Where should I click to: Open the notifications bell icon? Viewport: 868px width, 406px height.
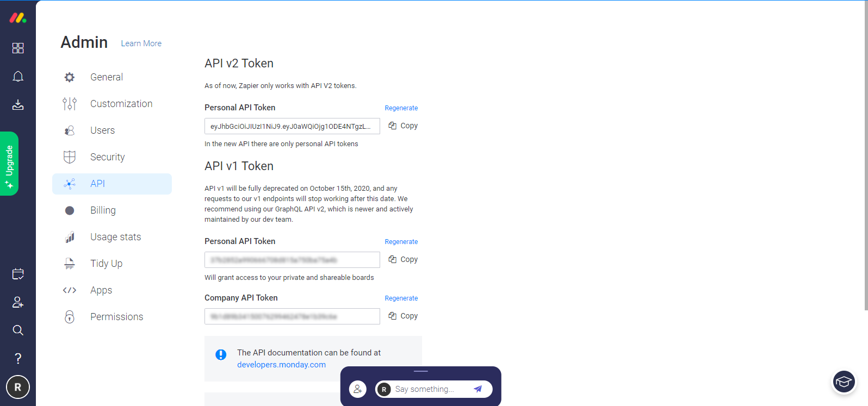[x=18, y=77]
